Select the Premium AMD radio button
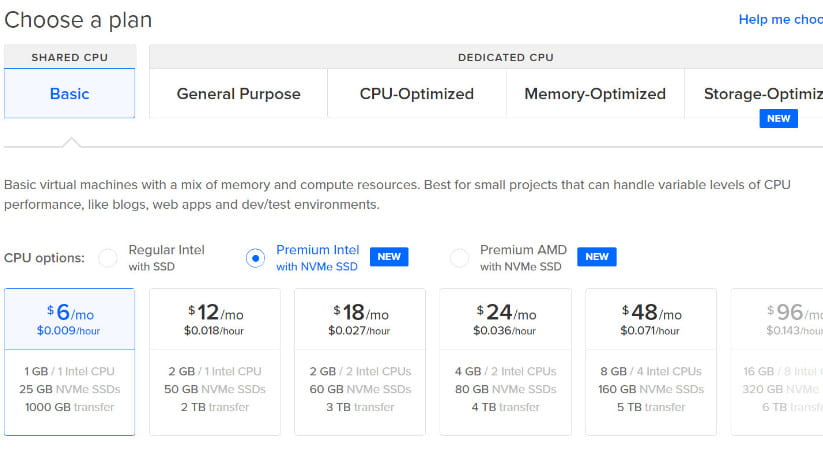The height and width of the screenshot is (455, 823). coord(459,258)
